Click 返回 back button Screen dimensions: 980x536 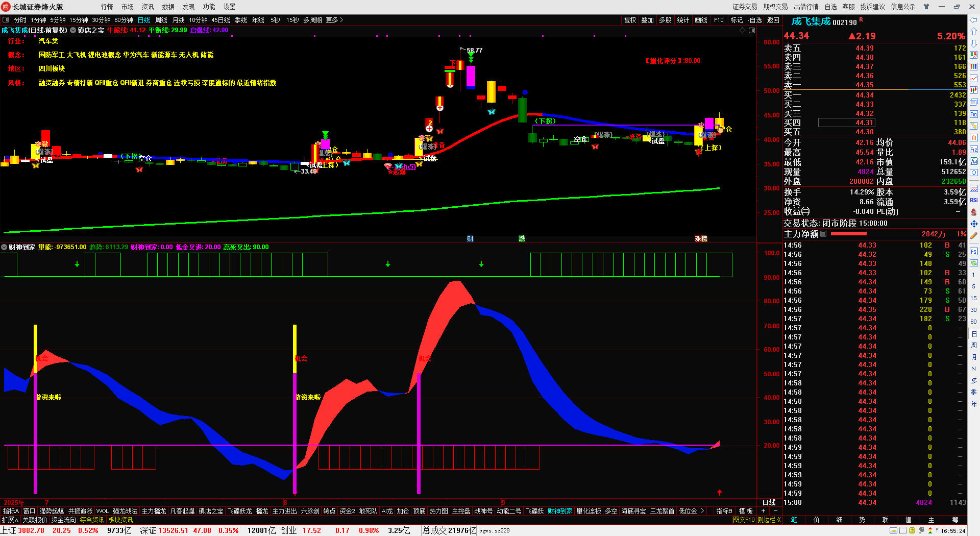click(x=773, y=20)
